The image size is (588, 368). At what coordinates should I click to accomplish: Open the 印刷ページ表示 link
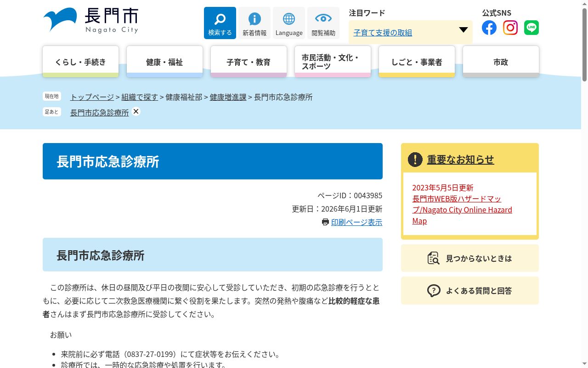tap(356, 222)
